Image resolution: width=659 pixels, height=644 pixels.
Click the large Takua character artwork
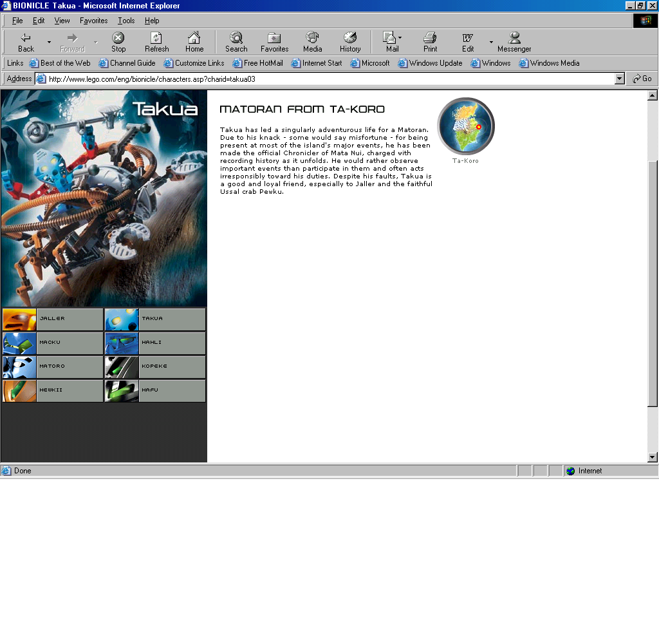tap(104, 198)
